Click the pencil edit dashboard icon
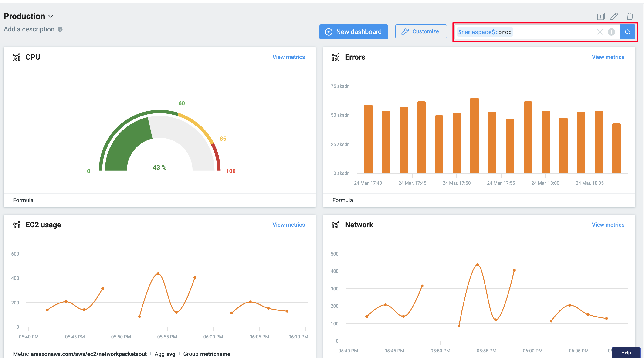 614,17
